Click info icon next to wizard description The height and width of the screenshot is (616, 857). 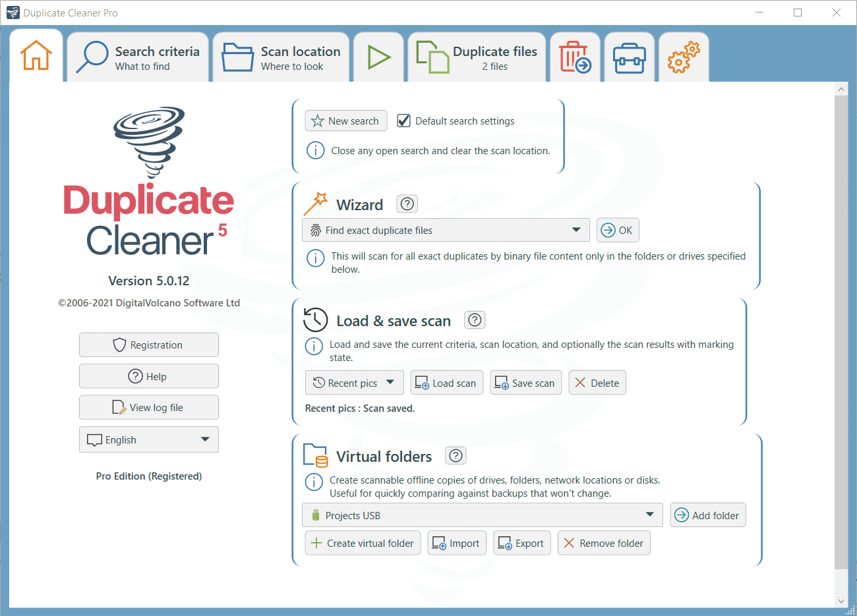(x=316, y=258)
